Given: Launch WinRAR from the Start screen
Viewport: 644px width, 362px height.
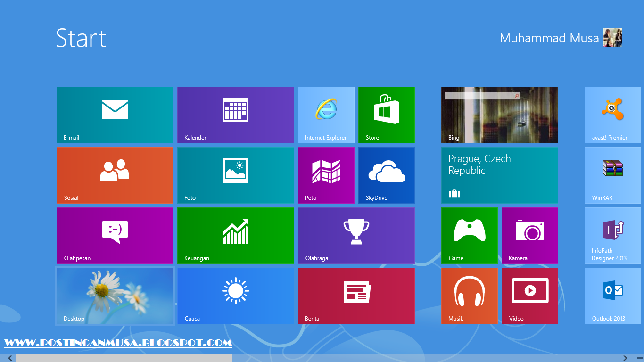Looking at the screenshot, I should [x=612, y=175].
